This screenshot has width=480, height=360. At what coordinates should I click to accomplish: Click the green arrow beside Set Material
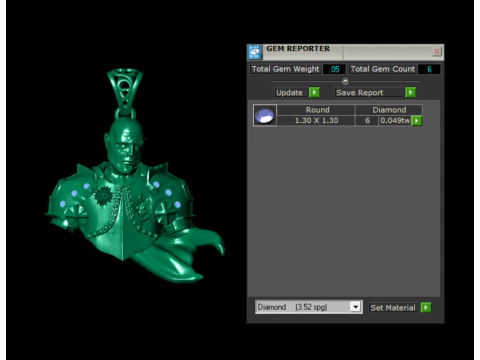point(426,307)
